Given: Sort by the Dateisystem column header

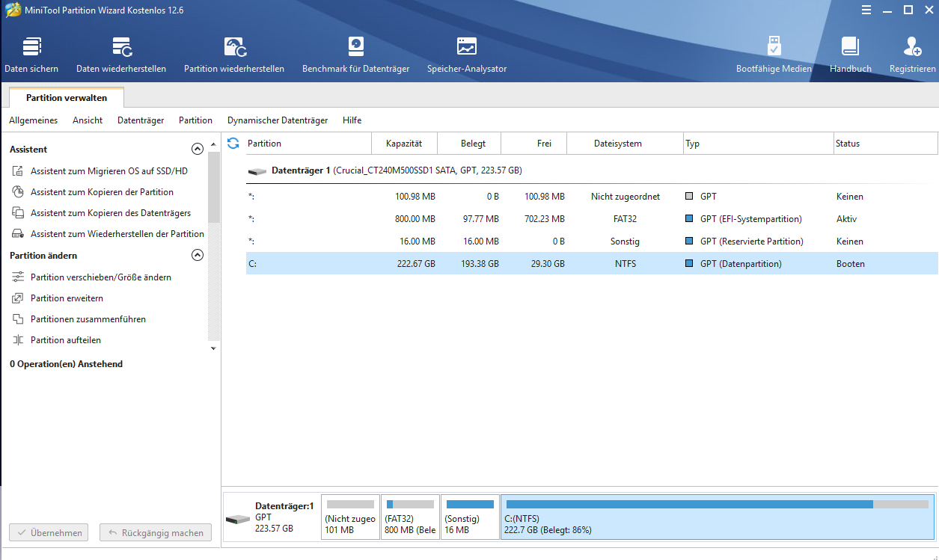Looking at the screenshot, I should (x=625, y=144).
